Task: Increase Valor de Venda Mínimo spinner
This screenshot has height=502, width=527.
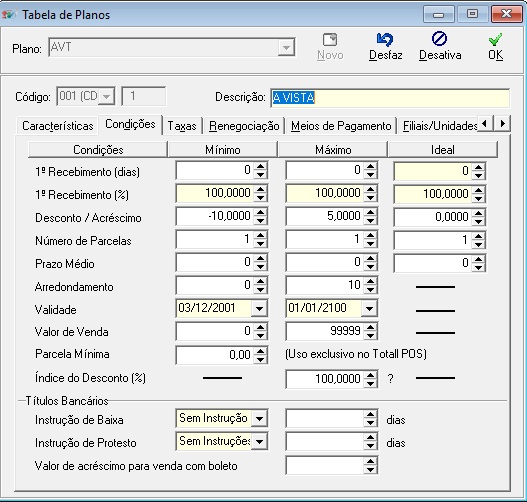Action: [x=260, y=327]
